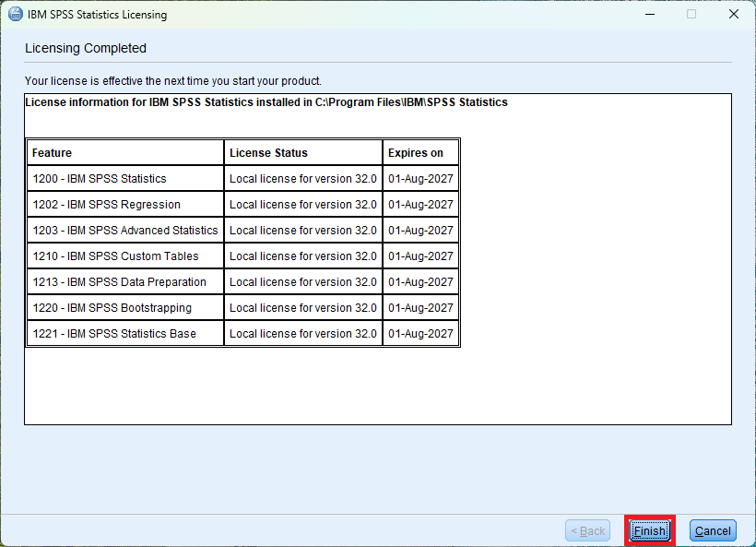Click license status for the Statistics Base row
The height and width of the screenshot is (547, 756).
coord(303,333)
